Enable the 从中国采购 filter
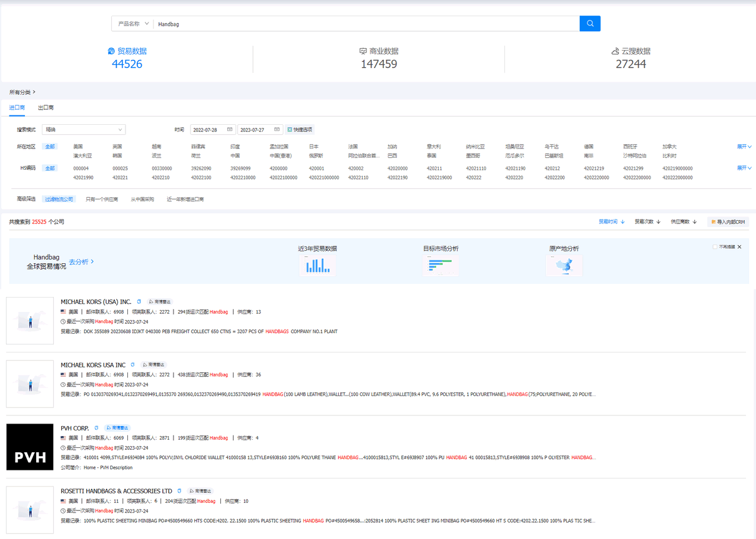 point(142,200)
